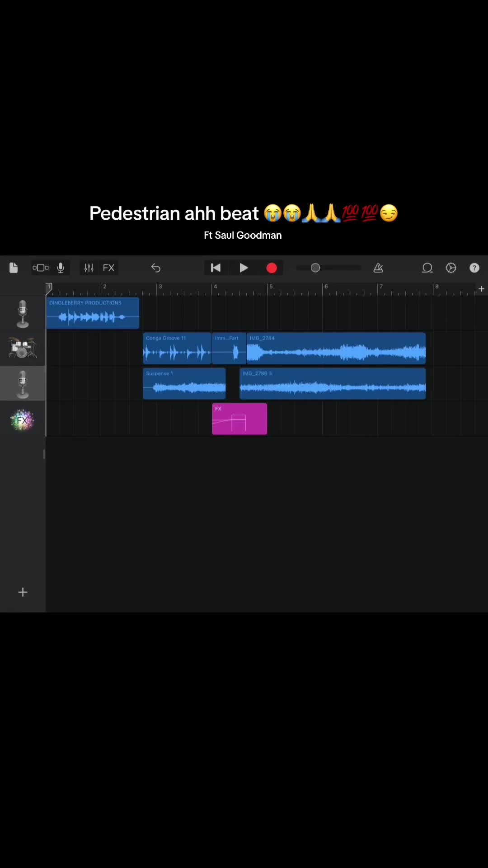The image size is (488, 868).
Task: Select the first microphone track header
Action: [23, 313]
